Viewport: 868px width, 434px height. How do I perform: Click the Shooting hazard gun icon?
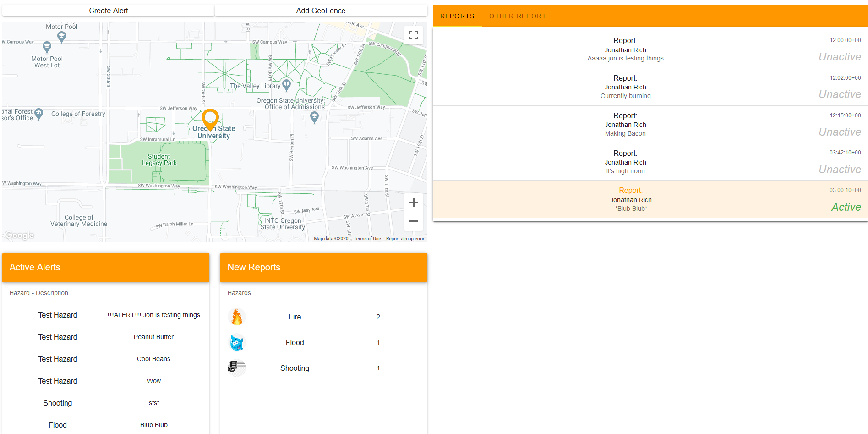pyautogui.click(x=237, y=368)
